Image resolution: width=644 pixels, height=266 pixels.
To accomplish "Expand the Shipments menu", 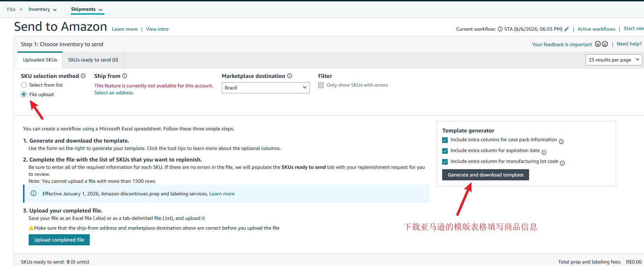I will (x=87, y=9).
